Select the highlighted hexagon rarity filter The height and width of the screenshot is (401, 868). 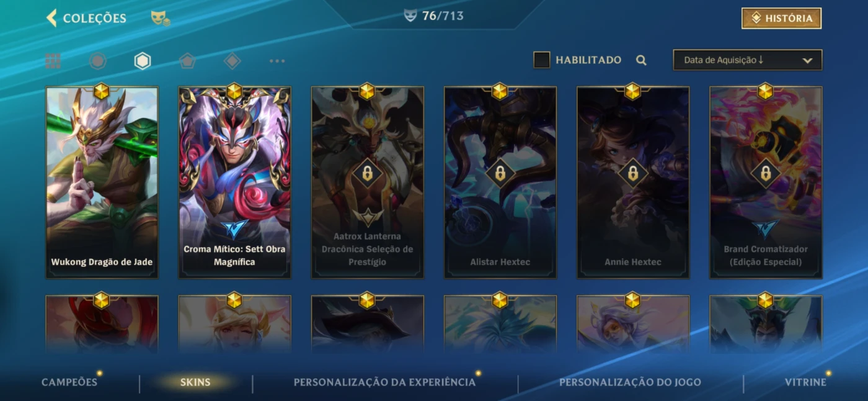pos(143,61)
